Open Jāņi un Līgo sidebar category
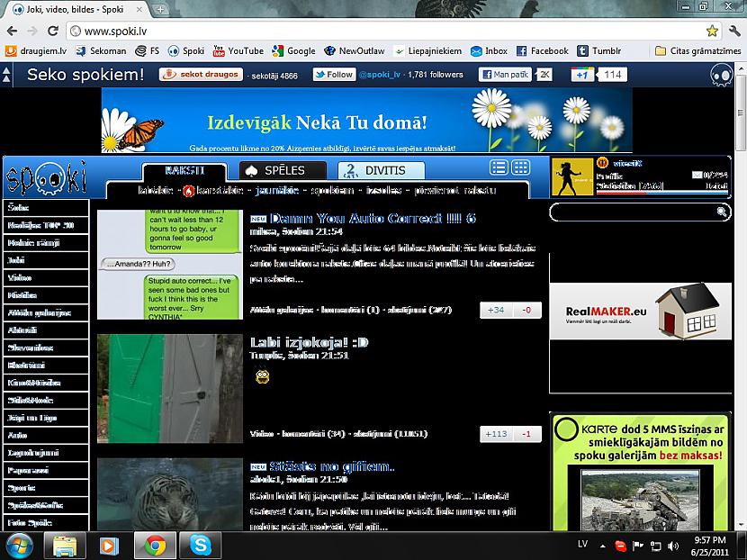747x560 pixels. 46,418
